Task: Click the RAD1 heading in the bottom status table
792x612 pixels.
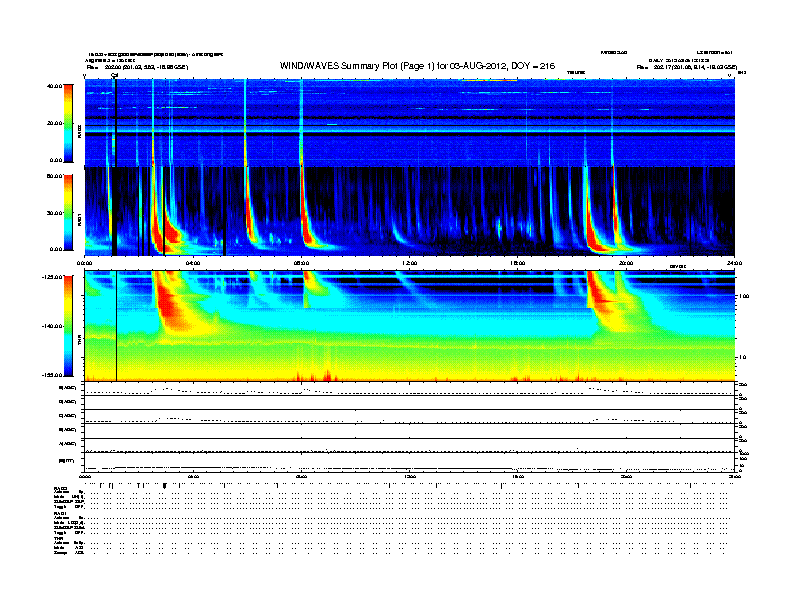Action: (x=60, y=514)
